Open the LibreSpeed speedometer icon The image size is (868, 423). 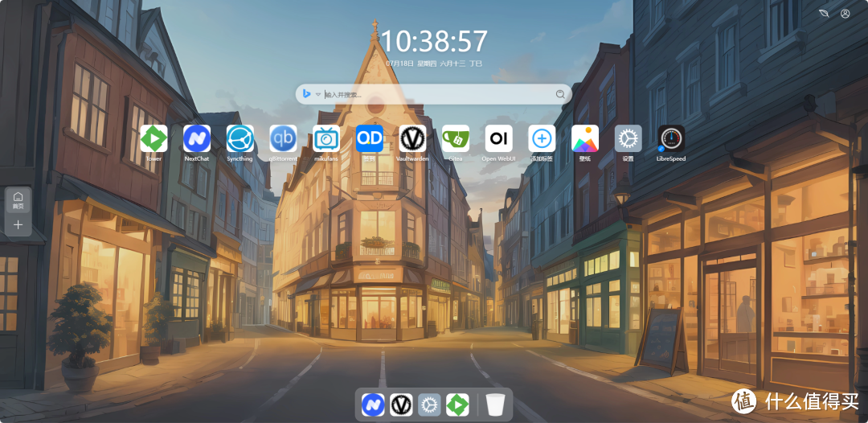click(671, 138)
